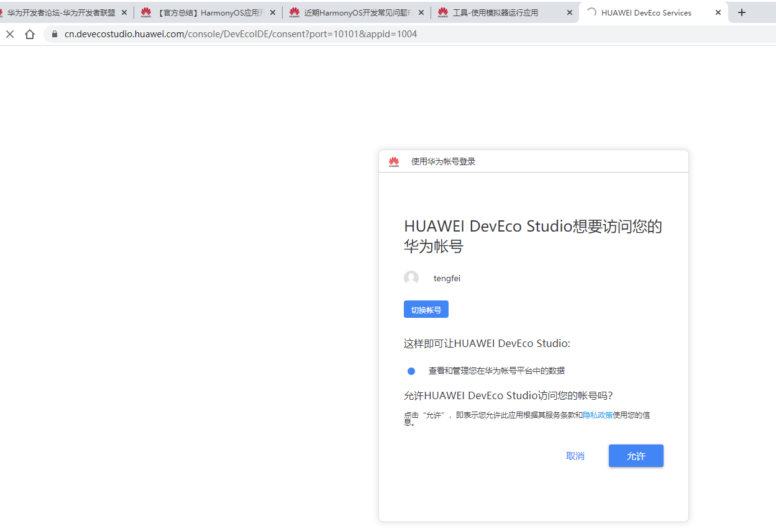Click the 切换帐号 button to switch accounts
Viewport: 776px width, 532px height.
(x=426, y=309)
